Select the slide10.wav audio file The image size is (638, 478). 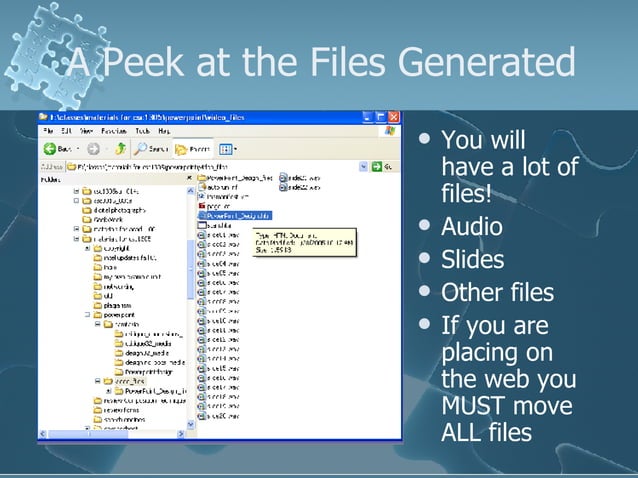click(x=218, y=321)
